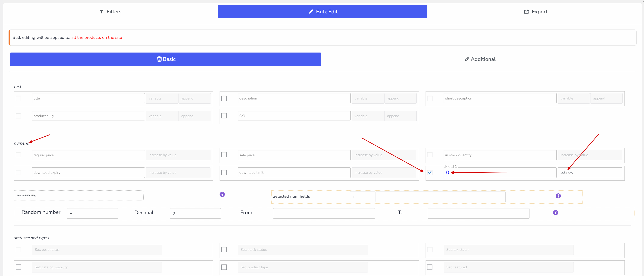Uncheck the Field 1 checkbox
This screenshot has width=644, height=276.
click(430, 172)
